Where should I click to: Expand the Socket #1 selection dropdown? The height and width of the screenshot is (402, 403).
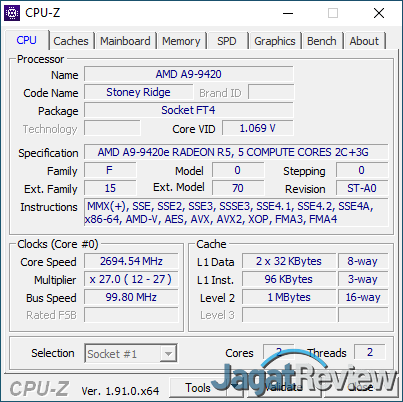click(131, 353)
